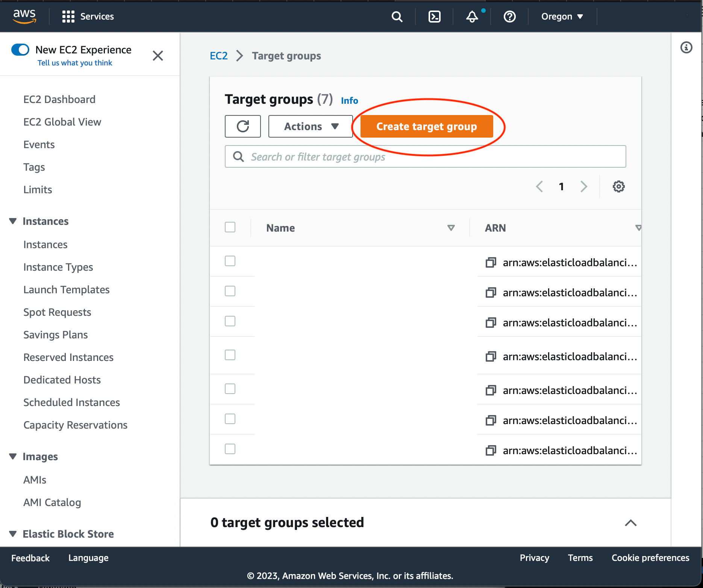The width and height of the screenshot is (703, 588).
Task: Open the Oregon region dropdown
Action: (562, 17)
